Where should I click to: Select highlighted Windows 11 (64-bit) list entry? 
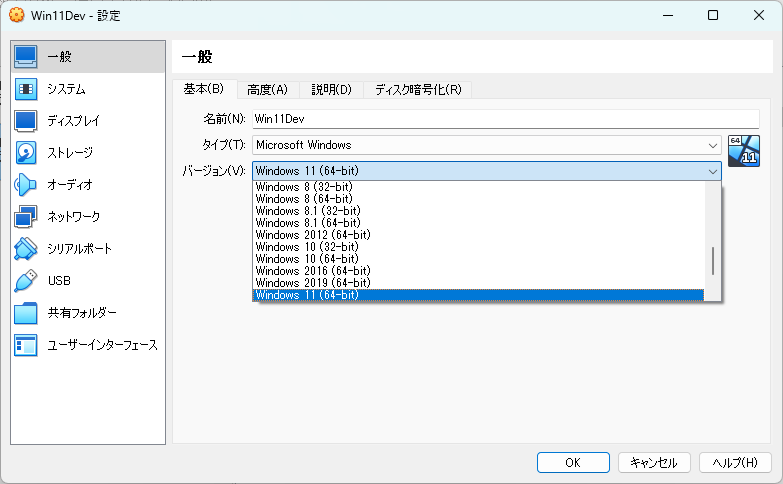[478, 295]
